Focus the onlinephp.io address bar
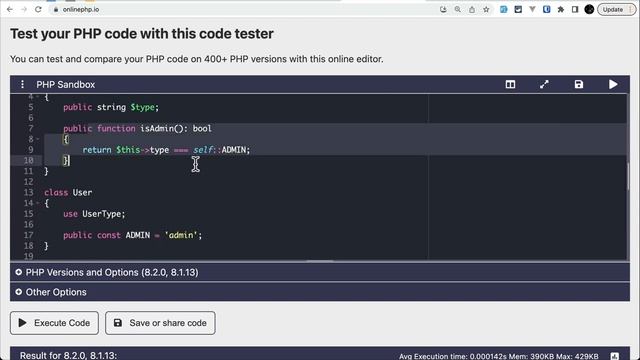Image resolution: width=640 pixels, height=360 pixels. 245,9
